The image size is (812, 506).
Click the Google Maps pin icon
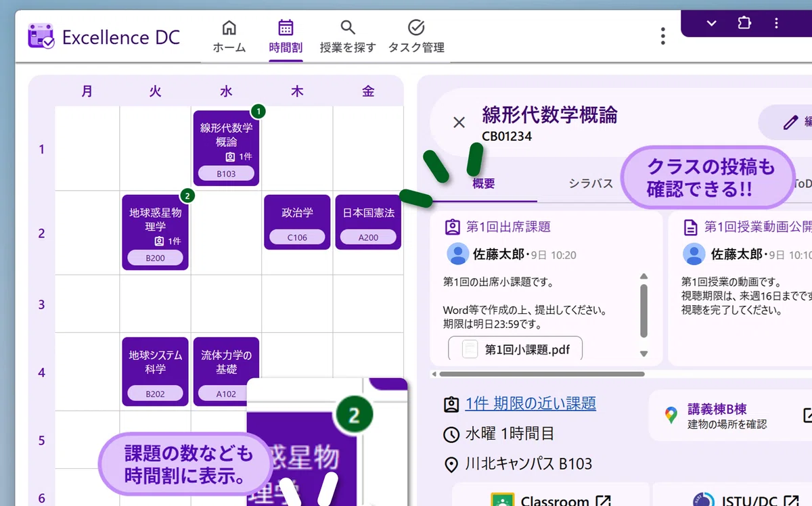[671, 415]
